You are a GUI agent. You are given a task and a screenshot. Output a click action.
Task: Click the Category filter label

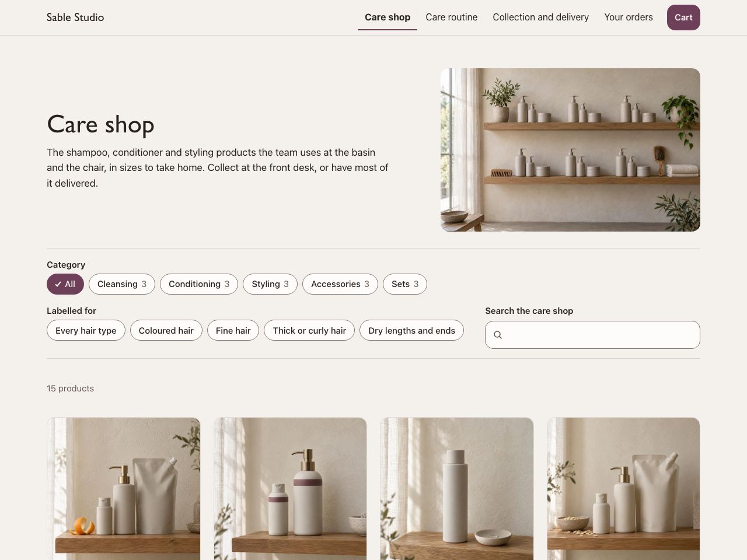pos(66,265)
